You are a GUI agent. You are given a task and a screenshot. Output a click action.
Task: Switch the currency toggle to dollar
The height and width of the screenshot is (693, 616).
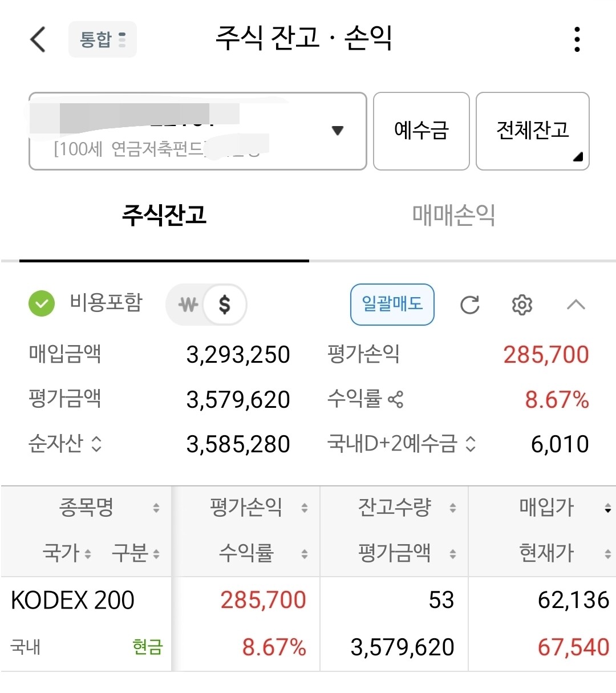[x=225, y=305]
